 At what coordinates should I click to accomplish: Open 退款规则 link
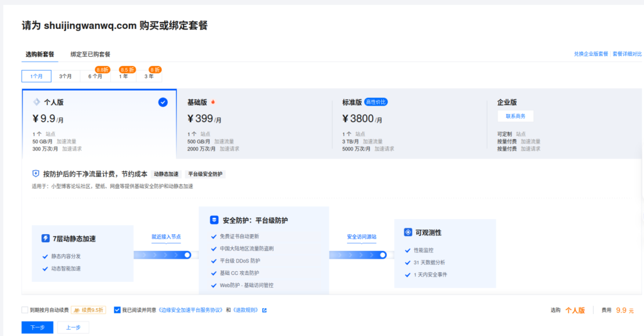(x=246, y=310)
